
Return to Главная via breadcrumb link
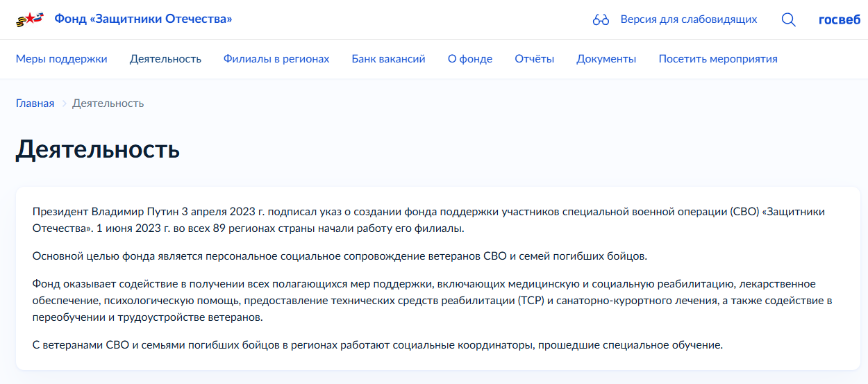pos(35,103)
